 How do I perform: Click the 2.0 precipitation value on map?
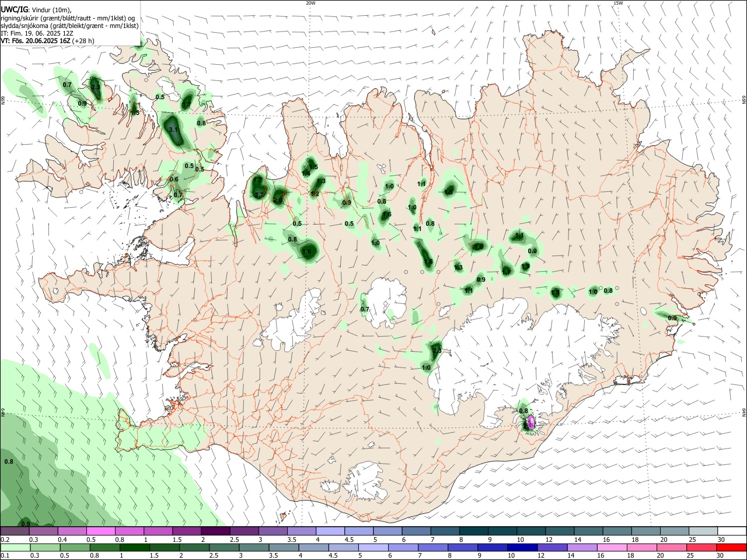(278, 201)
